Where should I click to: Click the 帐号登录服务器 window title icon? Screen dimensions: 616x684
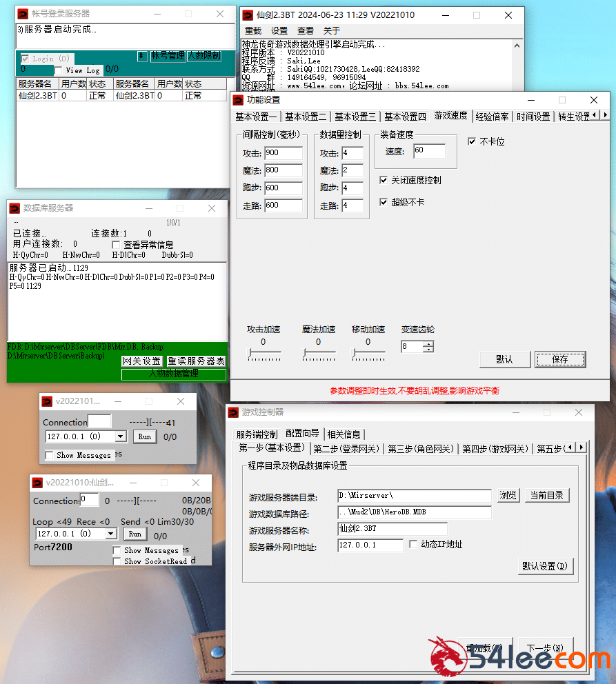pos(23,14)
